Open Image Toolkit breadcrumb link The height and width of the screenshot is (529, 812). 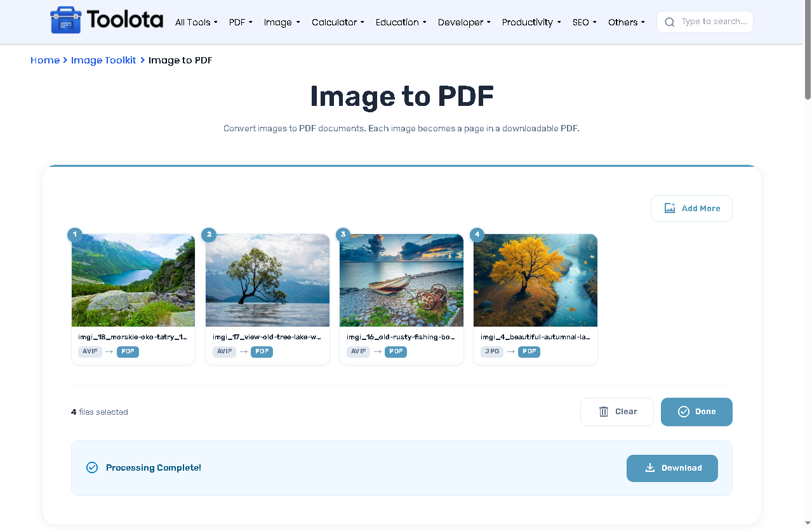click(103, 60)
